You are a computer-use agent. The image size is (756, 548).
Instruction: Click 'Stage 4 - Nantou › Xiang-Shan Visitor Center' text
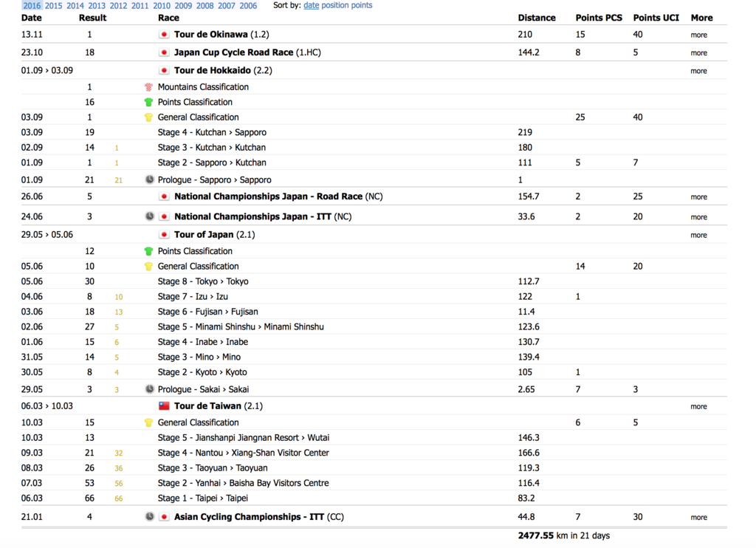coord(244,453)
